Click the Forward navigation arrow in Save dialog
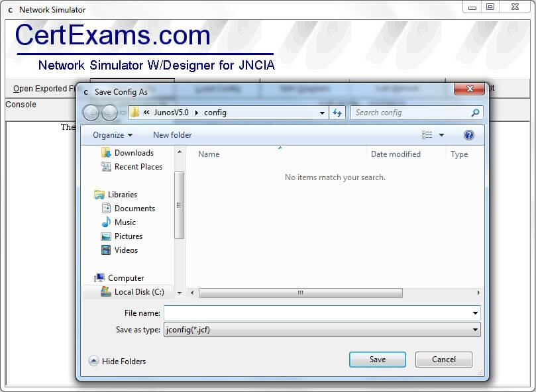The width and height of the screenshot is (536, 392). [x=109, y=113]
